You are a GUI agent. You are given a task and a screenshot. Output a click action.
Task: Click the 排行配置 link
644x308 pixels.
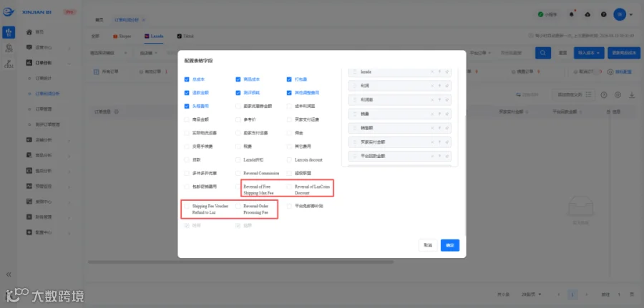(x=618, y=71)
